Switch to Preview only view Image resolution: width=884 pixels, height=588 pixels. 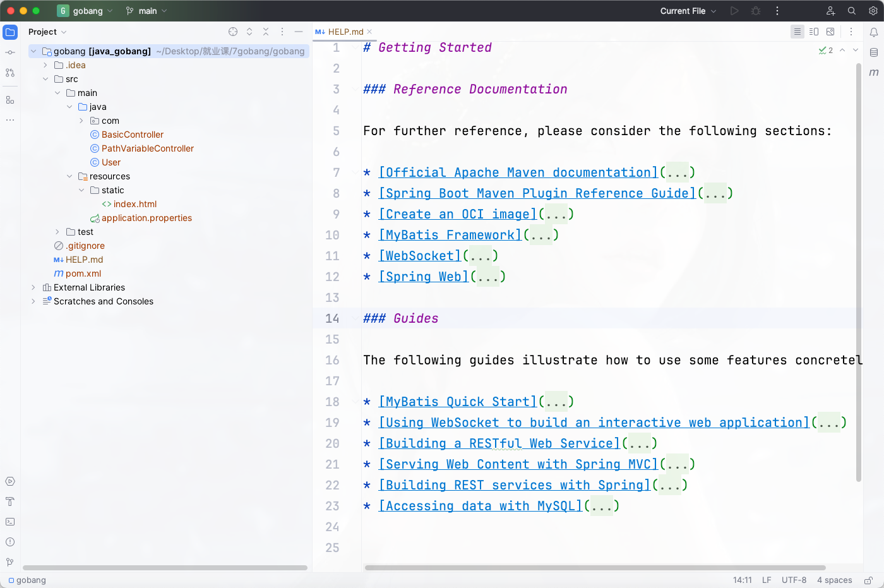tap(830, 32)
